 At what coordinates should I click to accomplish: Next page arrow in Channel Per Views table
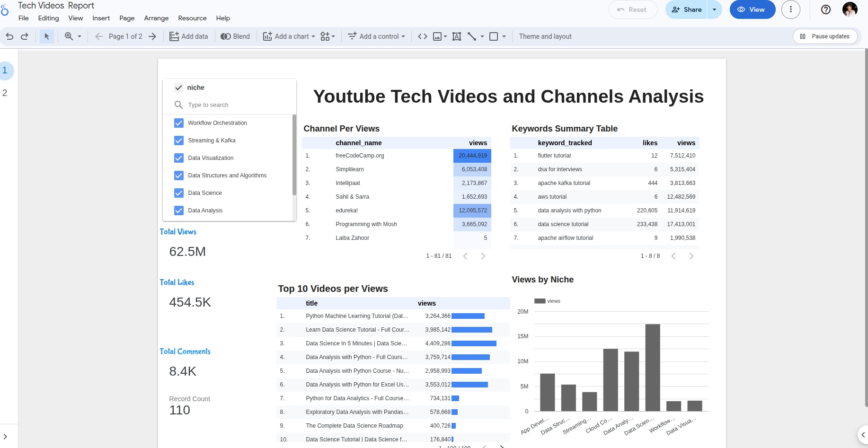point(483,256)
